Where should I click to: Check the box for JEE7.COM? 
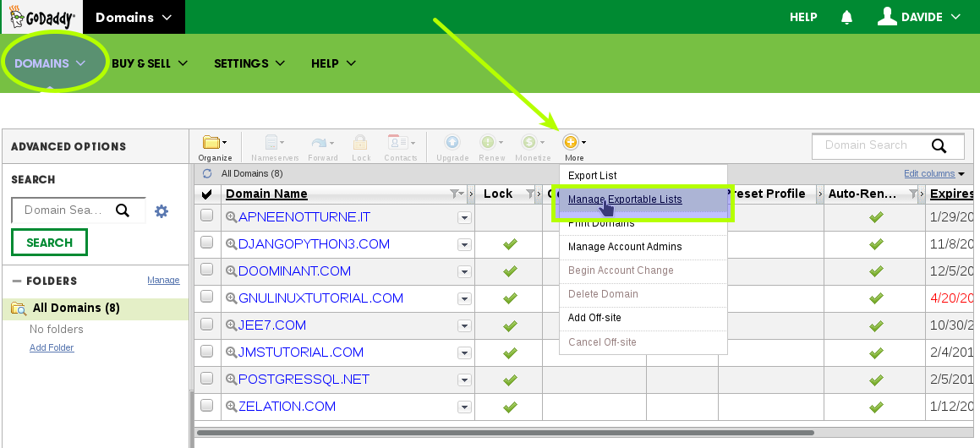[207, 324]
